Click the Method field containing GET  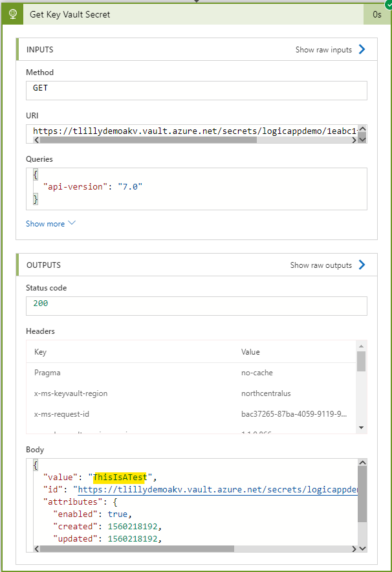tap(197, 91)
